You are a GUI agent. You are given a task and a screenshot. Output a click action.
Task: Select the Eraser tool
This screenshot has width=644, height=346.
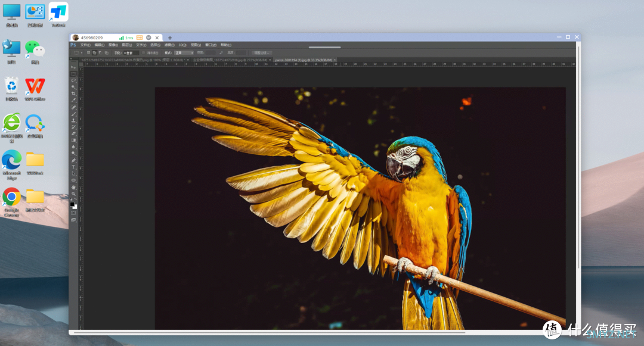73,133
